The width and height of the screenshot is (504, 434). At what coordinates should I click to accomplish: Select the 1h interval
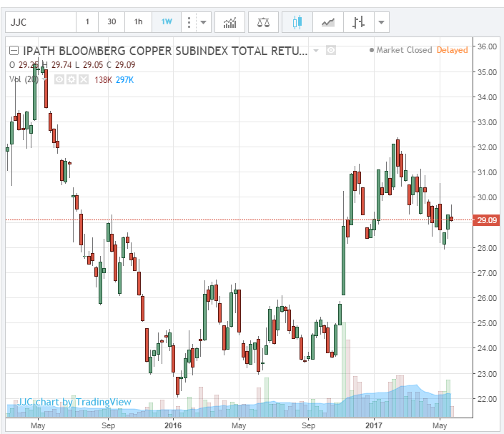click(x=138, y=22)
